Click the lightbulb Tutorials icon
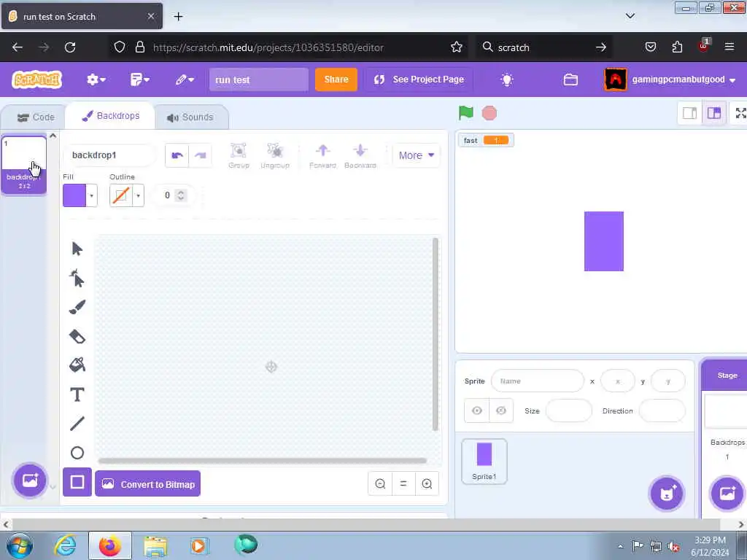 click(507, 79)
